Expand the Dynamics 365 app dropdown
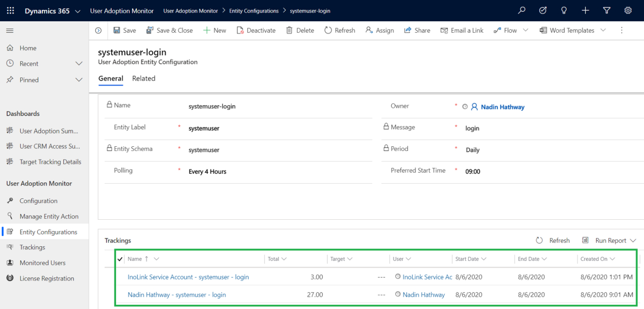 [x=77, y=11]
